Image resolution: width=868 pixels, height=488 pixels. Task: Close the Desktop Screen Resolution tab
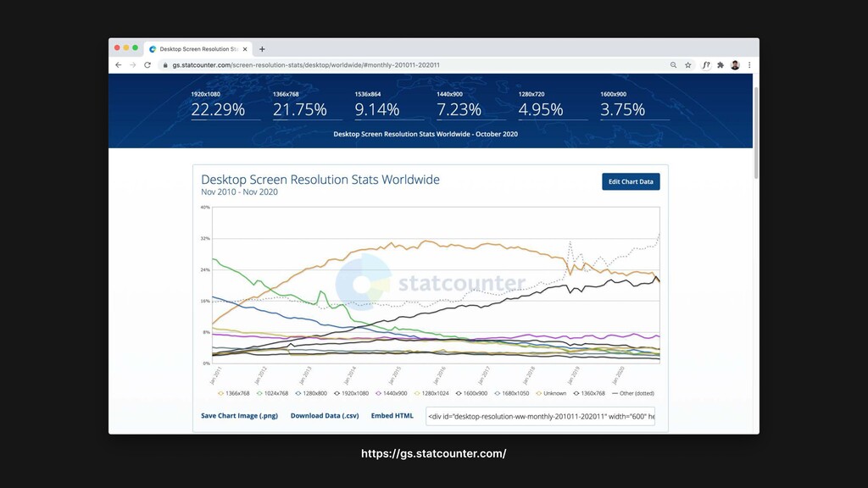tap(245, 49)
